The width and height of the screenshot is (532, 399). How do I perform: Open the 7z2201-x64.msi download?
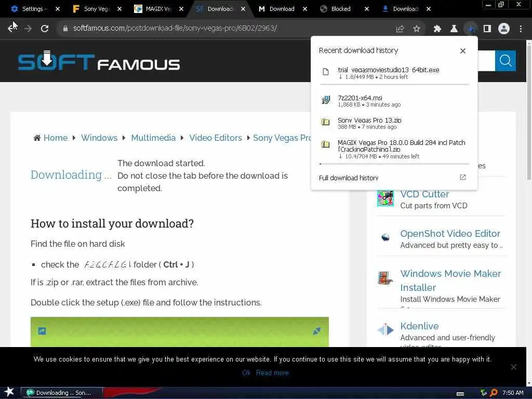394,101
